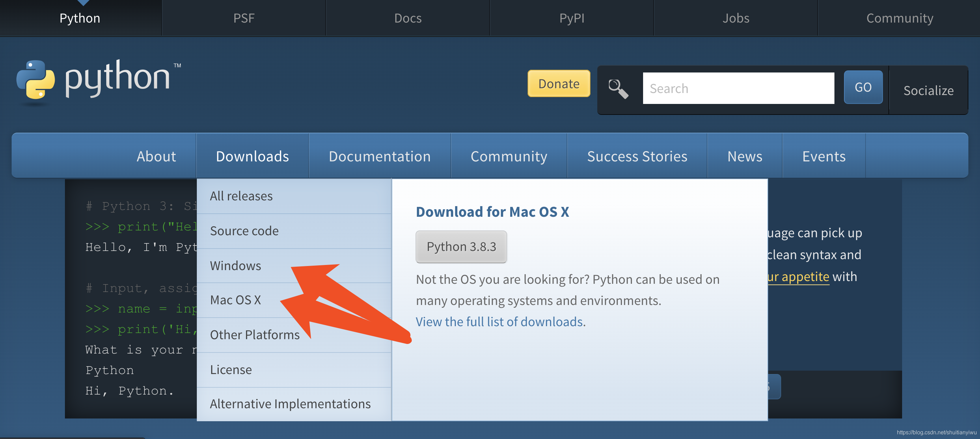
Task: Open the Jobs tab
Action: 736,18
